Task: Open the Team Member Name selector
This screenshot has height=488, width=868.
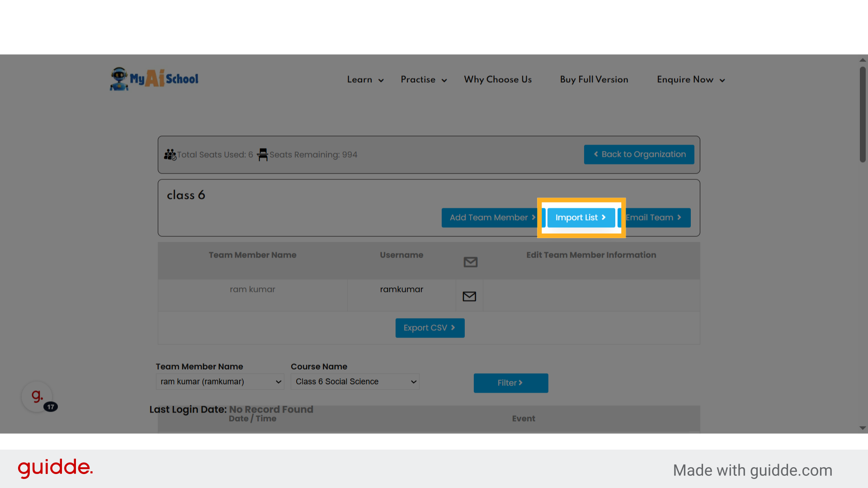Action: click(220, 382)
